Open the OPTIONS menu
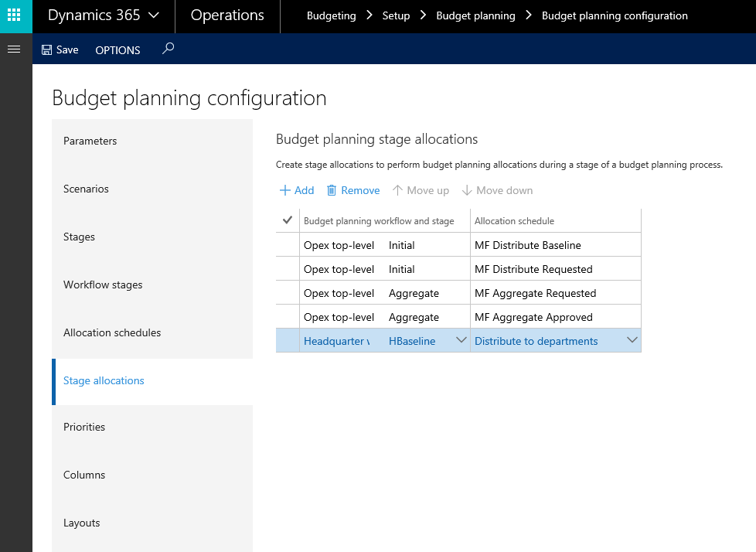This screenshot has width=756, height=552. pyautogui.click(x=117, y=50)
